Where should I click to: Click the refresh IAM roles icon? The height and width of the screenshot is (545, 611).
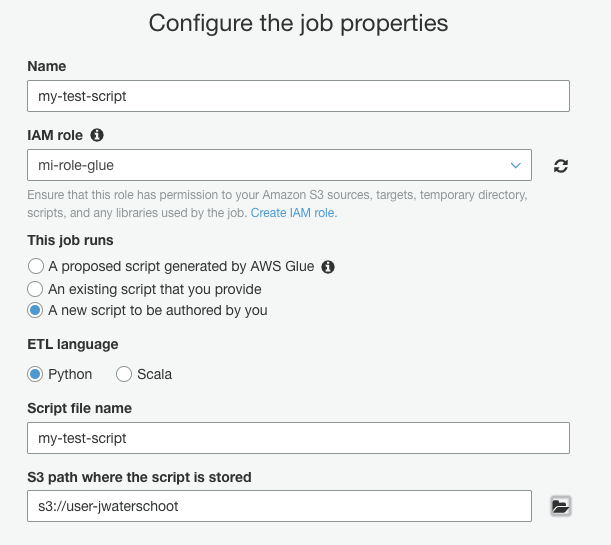click(x=561, y=166)
